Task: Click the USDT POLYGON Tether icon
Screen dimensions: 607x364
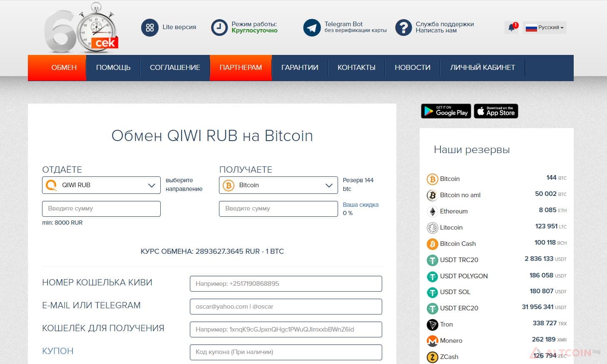Action: [x=432, y=276]
